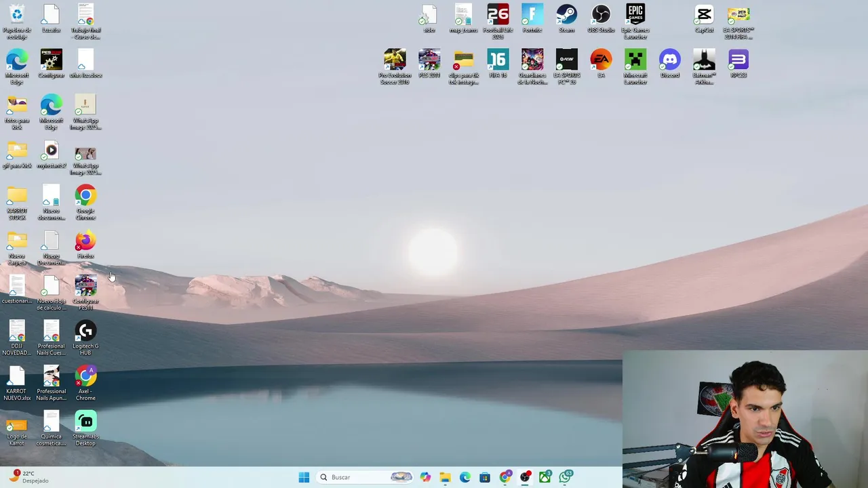Open EA SPORTS 2014 FIFA icon
The image size is (868, 488).
(x=738, y=22)
